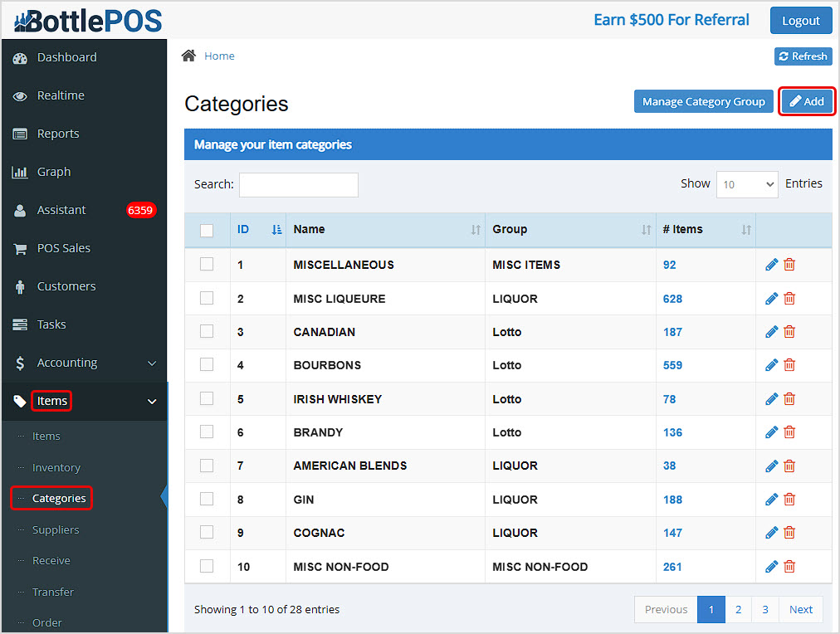Viewport: 840px width, 634px height.
Task: View the Graph section
Action: pyautogui.click(x=53, y=172)
